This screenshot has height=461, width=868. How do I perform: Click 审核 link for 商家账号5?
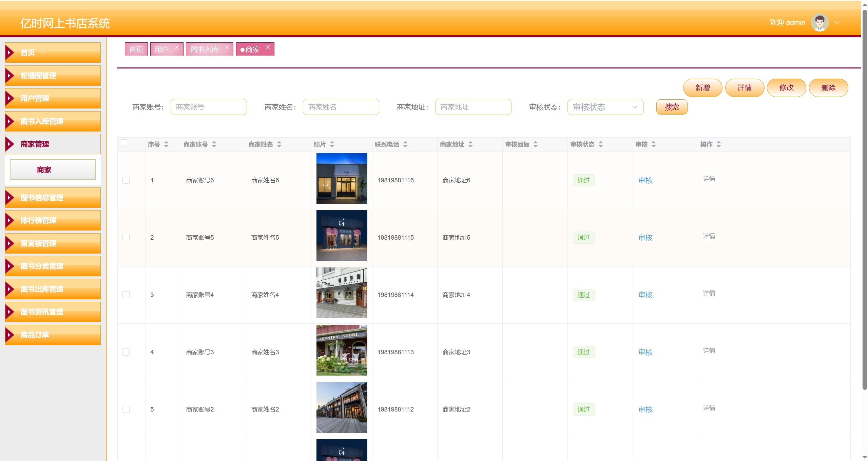[x=645, y=238]
